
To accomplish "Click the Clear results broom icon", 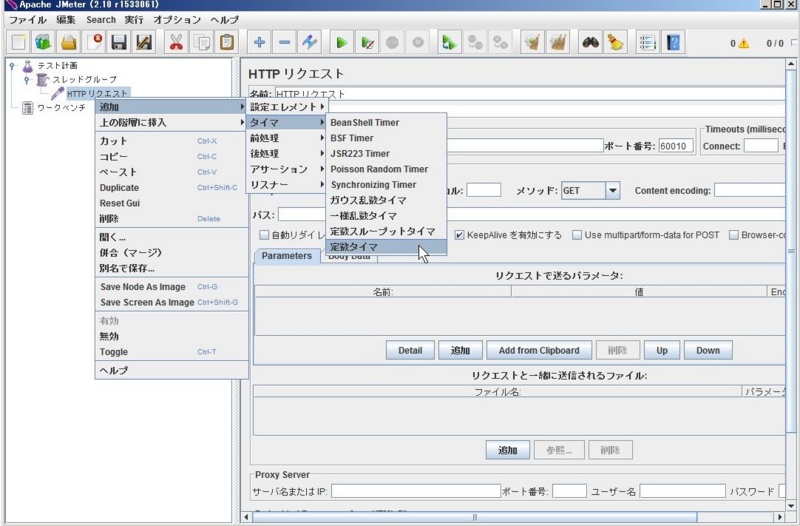I will point(532,42).
